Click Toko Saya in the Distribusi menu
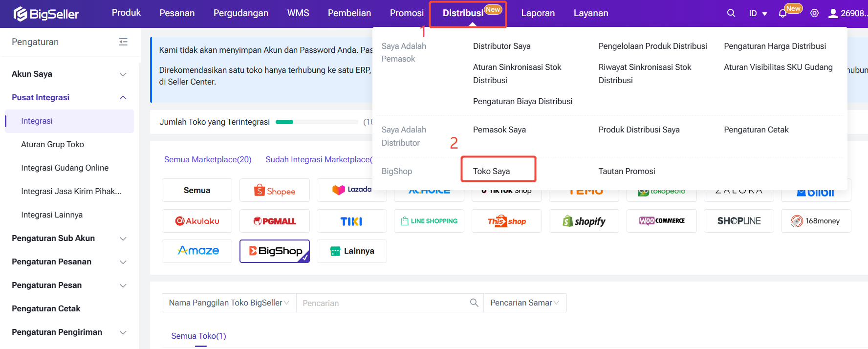Screen dimensions: 868x349 (492, 171)
